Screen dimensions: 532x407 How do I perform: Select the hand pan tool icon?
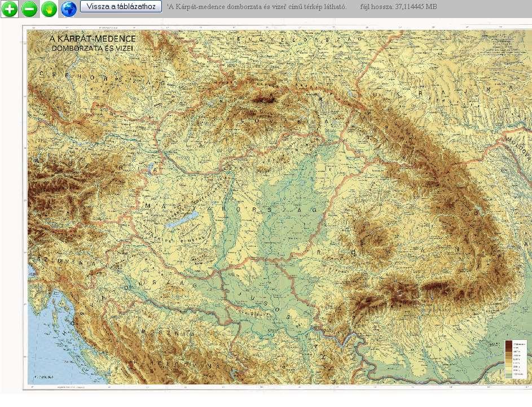[49, 9]
